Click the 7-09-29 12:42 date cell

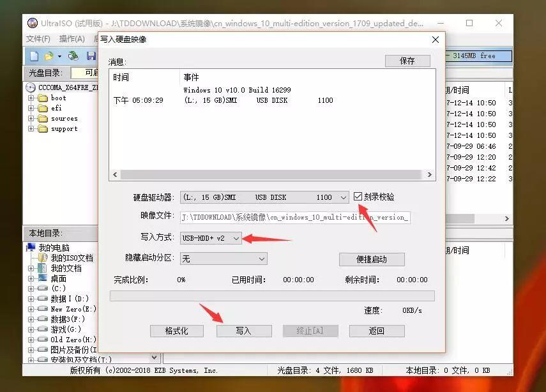point(471,168)
